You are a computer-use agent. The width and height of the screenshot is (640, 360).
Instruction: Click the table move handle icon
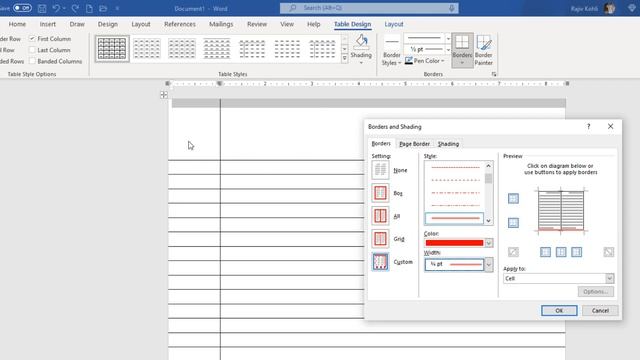point(164,95)
